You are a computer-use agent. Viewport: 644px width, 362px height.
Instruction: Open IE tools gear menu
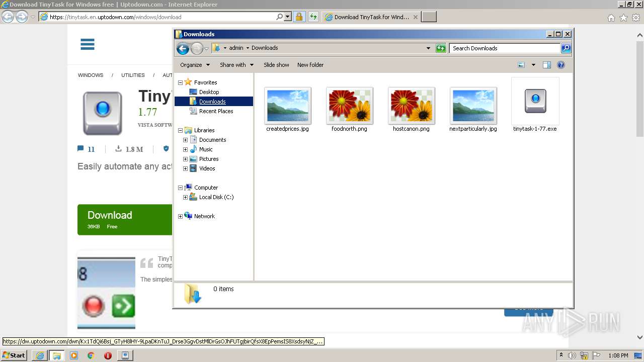point(636,18)
